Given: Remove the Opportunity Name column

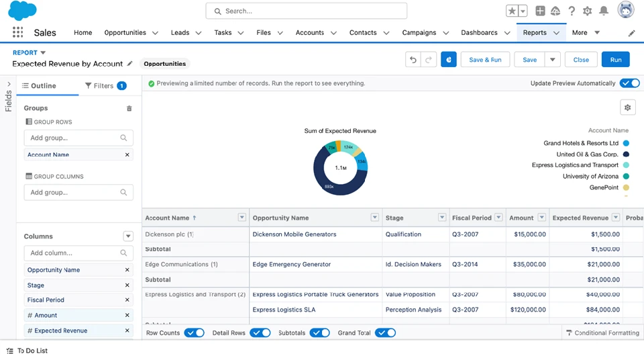Looking at the screenshot, I should click(127, 269).
